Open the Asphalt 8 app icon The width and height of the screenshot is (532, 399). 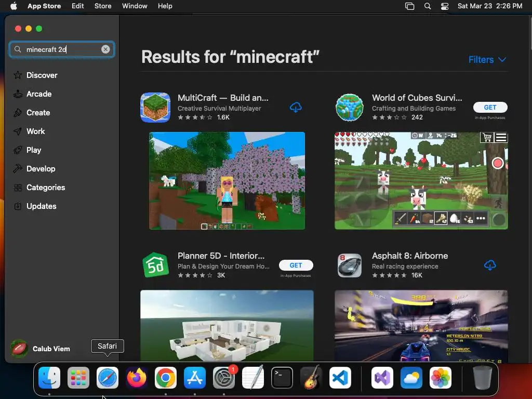coord(350,265)
